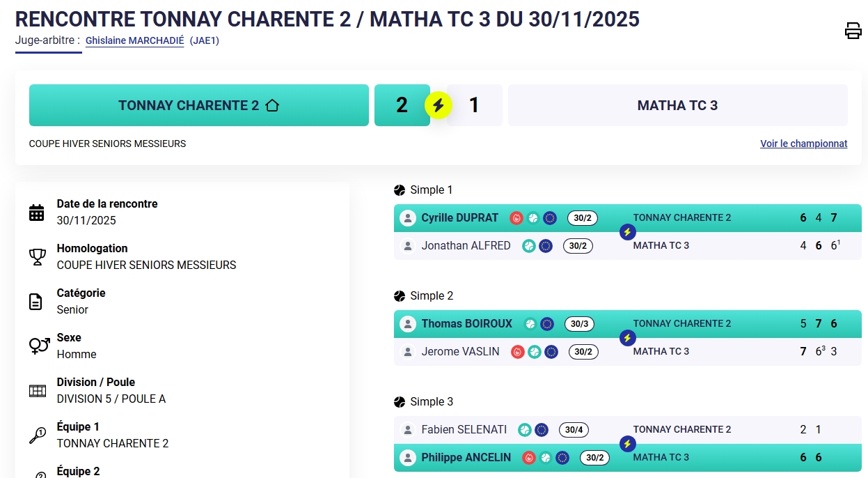Screen dimensions: 868x478
Task: Click Thomas BOIROUX's blue EU stars badge
Action: click(547, 324)
